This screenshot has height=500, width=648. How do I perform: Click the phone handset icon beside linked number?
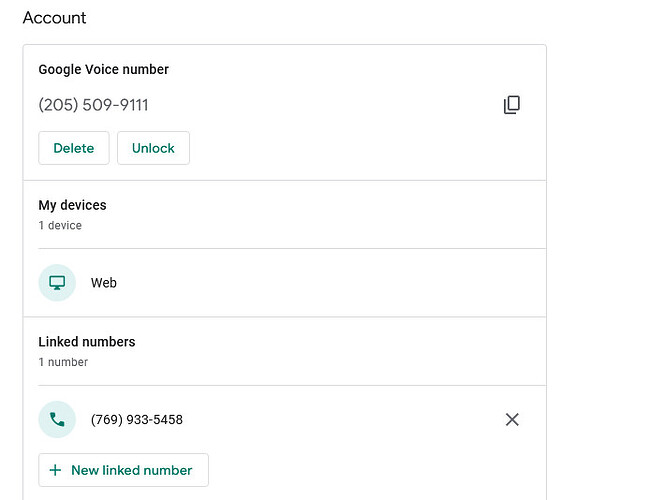(x=57, y=419)
